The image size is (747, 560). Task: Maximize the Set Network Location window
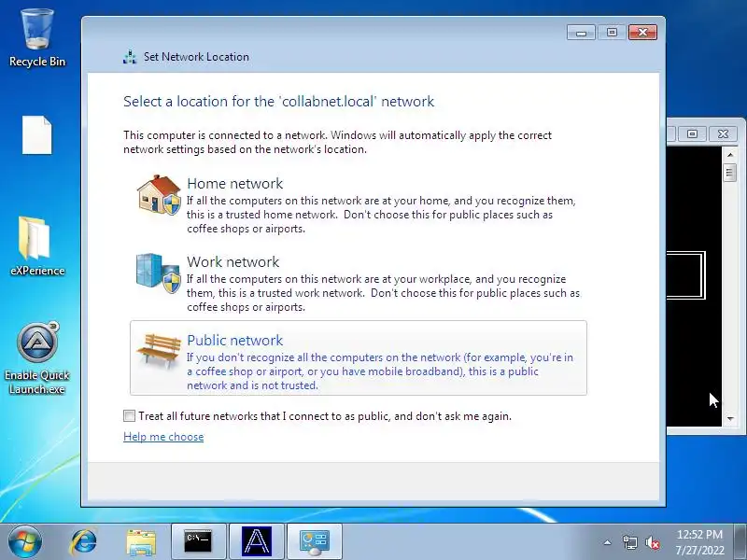coord(612,33)
